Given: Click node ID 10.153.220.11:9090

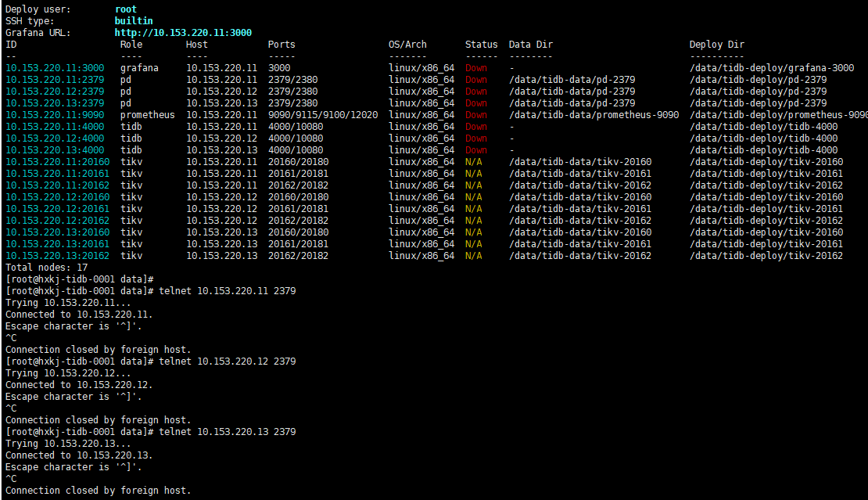Looking at the screenshot, I should 55,115.
